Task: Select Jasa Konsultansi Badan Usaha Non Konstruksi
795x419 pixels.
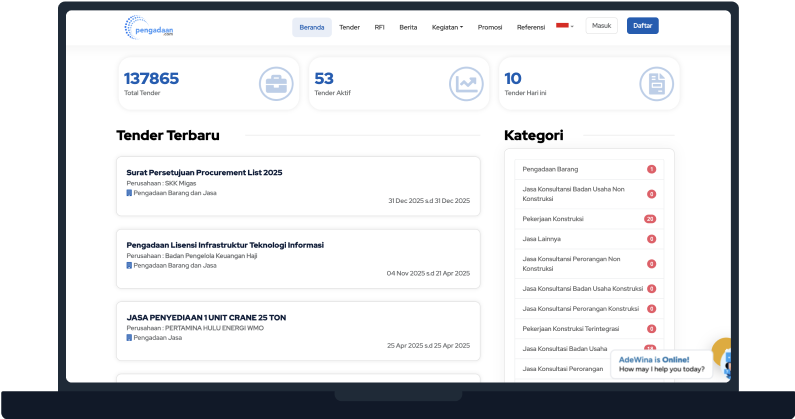Action: (589, 194)
